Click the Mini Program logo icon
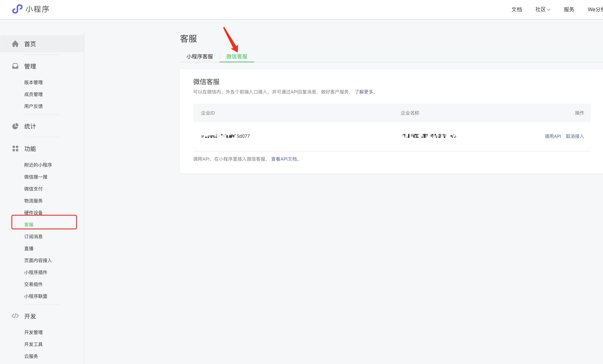The width and height of the screenshot is (603, 364). pyautogui.click(x=17, y=9)
